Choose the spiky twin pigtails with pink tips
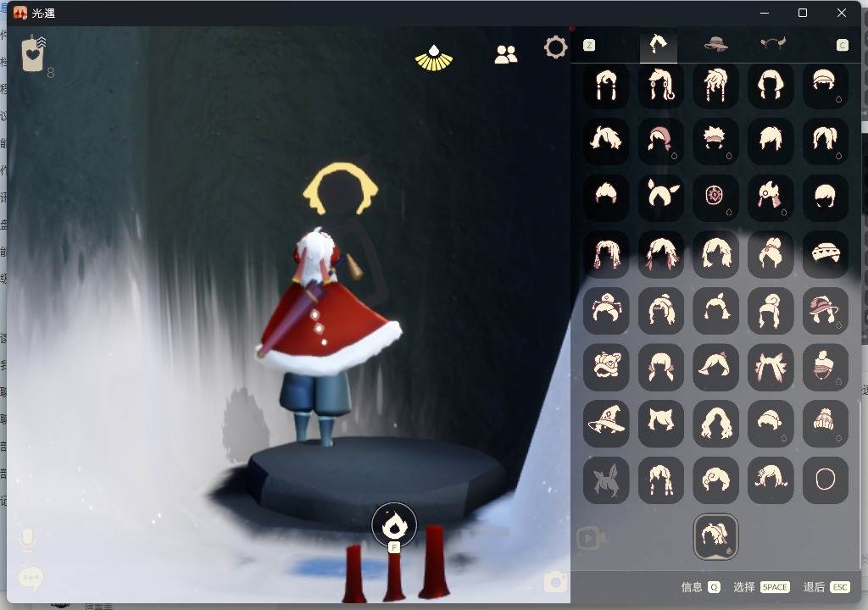 pos(771,367)
